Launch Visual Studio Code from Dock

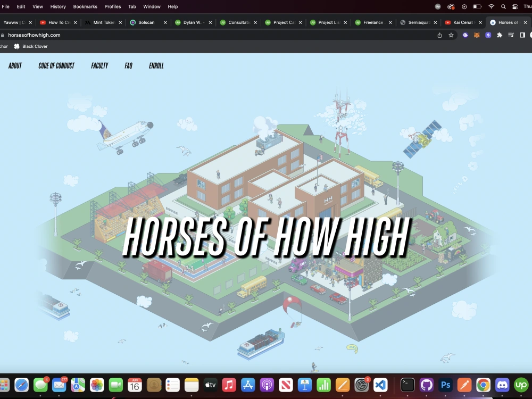(x=380, y=385)
